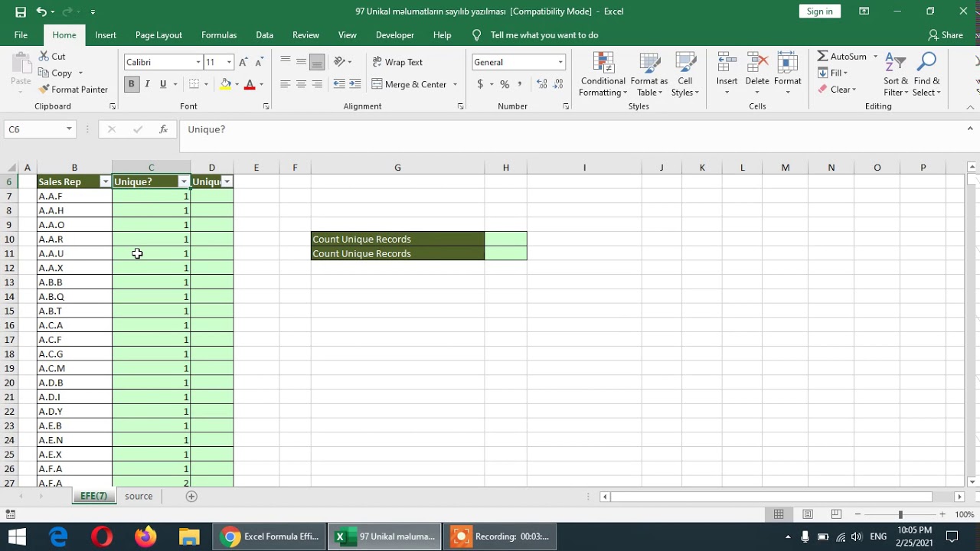Open the File tab

tap(21, 35)
